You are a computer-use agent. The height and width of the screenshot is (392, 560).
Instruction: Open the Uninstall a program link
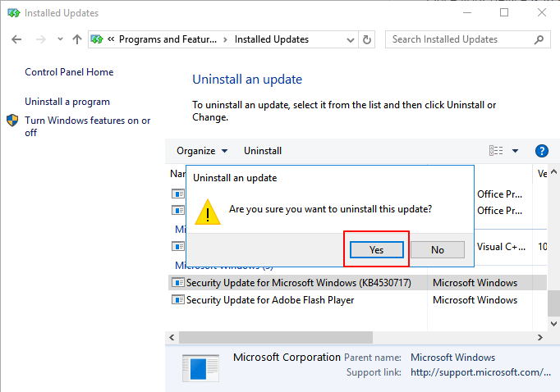[67, 102]
